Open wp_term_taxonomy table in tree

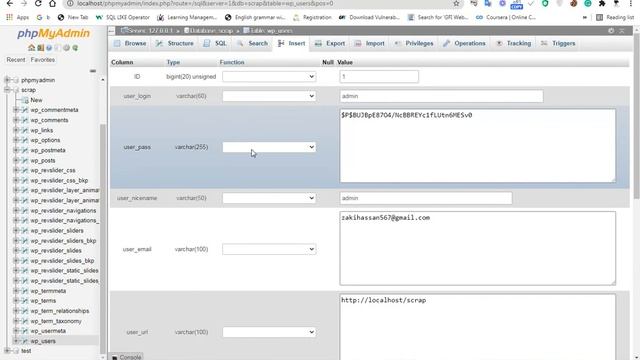pyautogui.click(x=56, y=321)
